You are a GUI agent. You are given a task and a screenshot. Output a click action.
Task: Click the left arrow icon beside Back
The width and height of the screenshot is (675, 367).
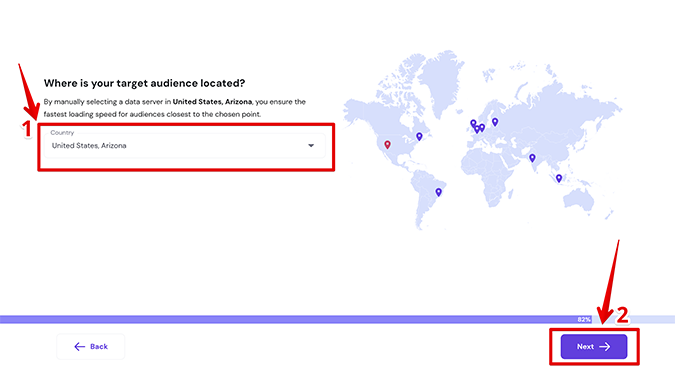pos(80,346)
